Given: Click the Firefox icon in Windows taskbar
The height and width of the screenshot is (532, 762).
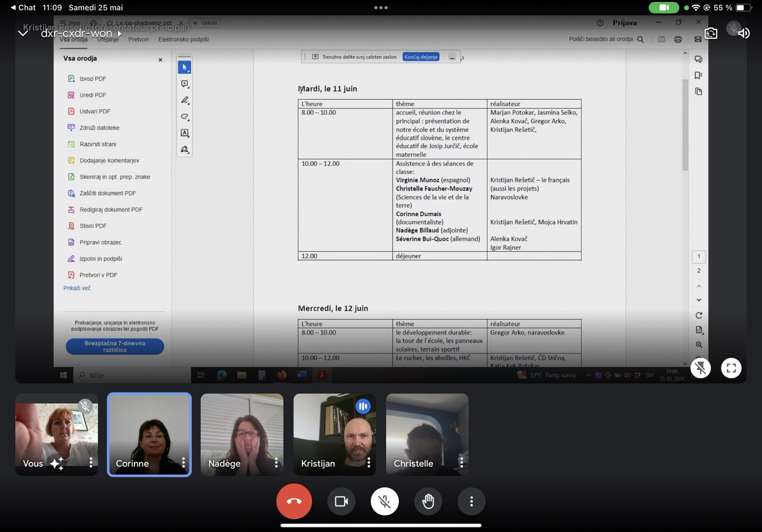Looking at the screenshot, I should point(282,375).
